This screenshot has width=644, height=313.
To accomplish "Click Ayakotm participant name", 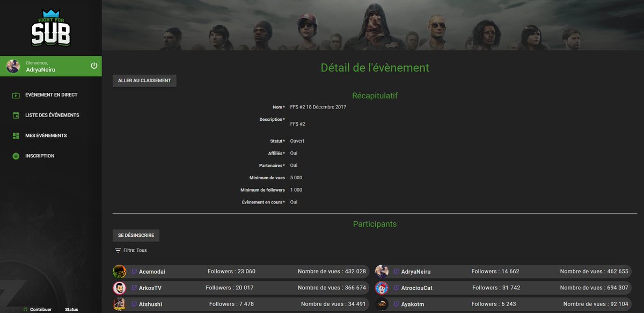I will [x=413, y=304].
